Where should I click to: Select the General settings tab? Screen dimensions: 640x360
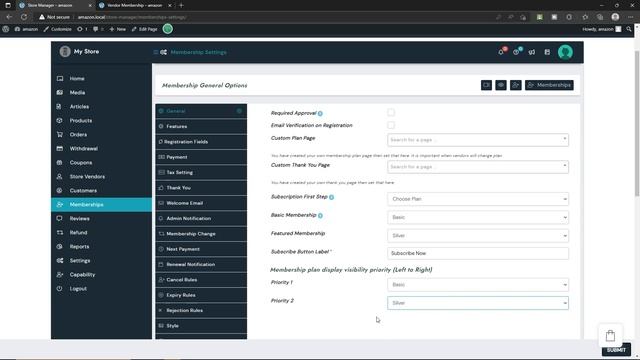point(201,111)
